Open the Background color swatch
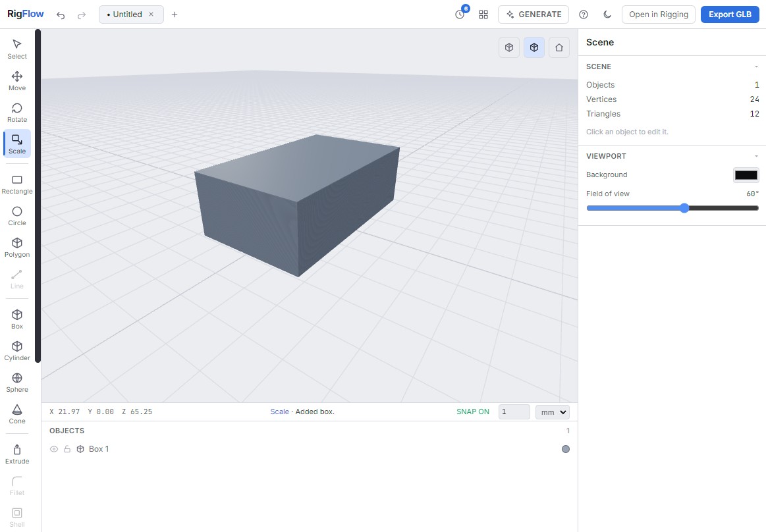Image resolution: width=766 pixels, height=532 pixels. 746,175
